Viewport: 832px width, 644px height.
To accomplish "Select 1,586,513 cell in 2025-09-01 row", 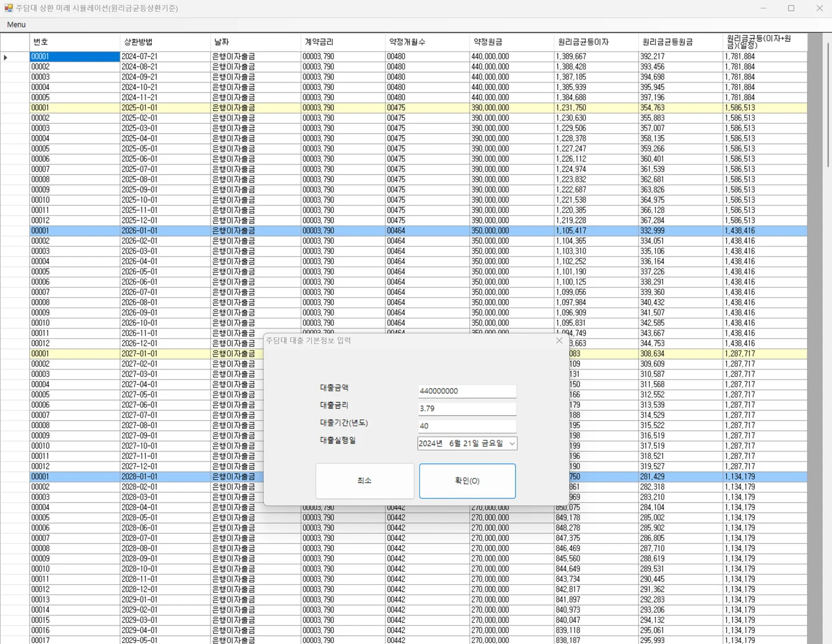I will [765, 190].
